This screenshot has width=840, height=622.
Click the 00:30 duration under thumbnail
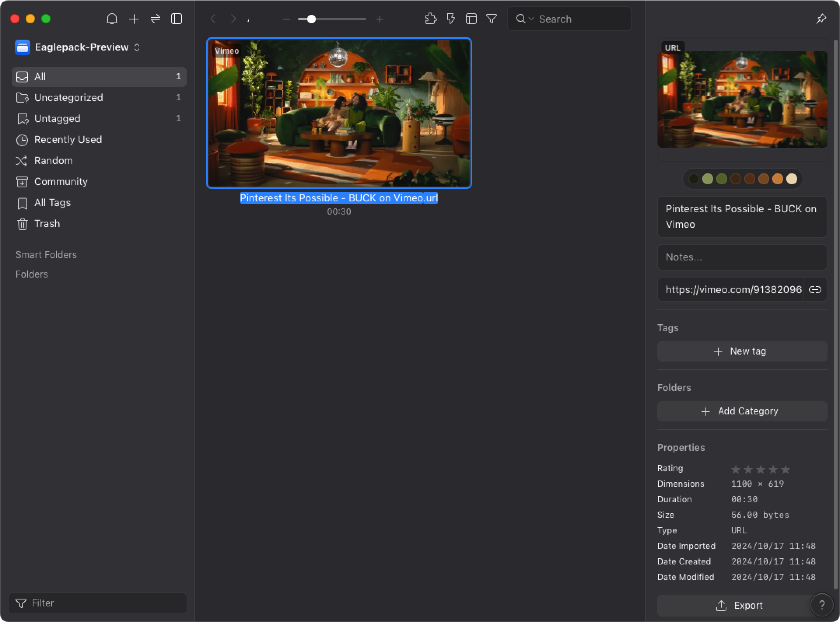[x=339, y=211]
